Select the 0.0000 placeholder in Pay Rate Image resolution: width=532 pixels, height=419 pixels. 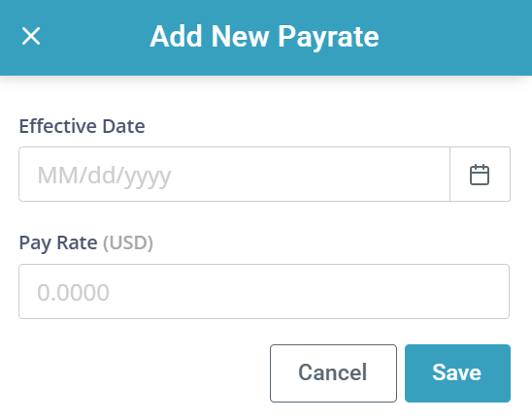pyautogui.click(x=73, y=292)
